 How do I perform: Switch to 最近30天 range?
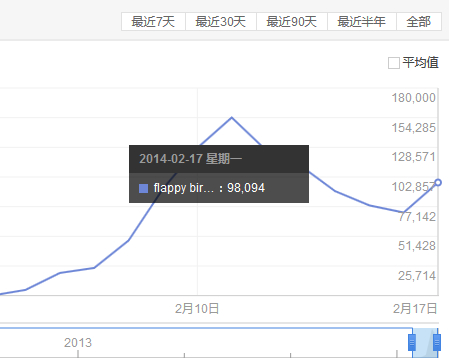(221, 22)
